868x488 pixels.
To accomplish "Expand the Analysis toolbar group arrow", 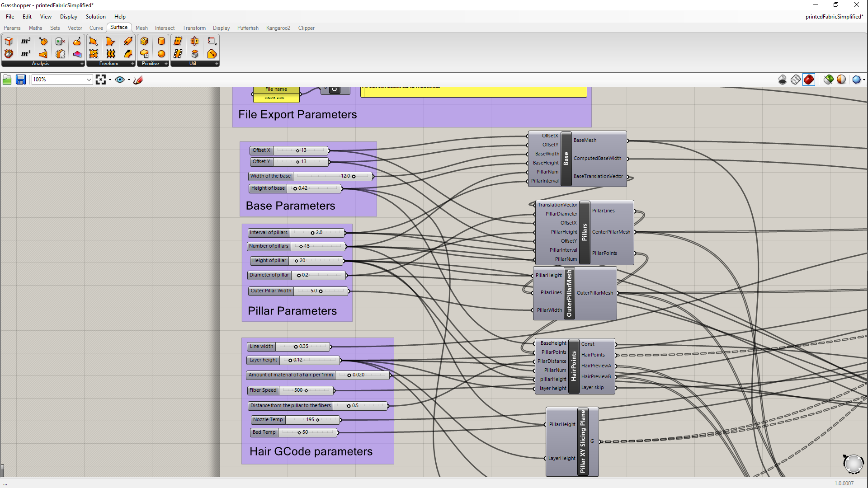I will (82, 64).
